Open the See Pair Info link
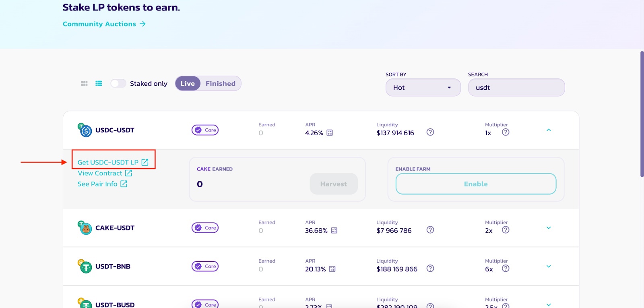The height and width of the screenshot is (308, 644). pos(102,184)
